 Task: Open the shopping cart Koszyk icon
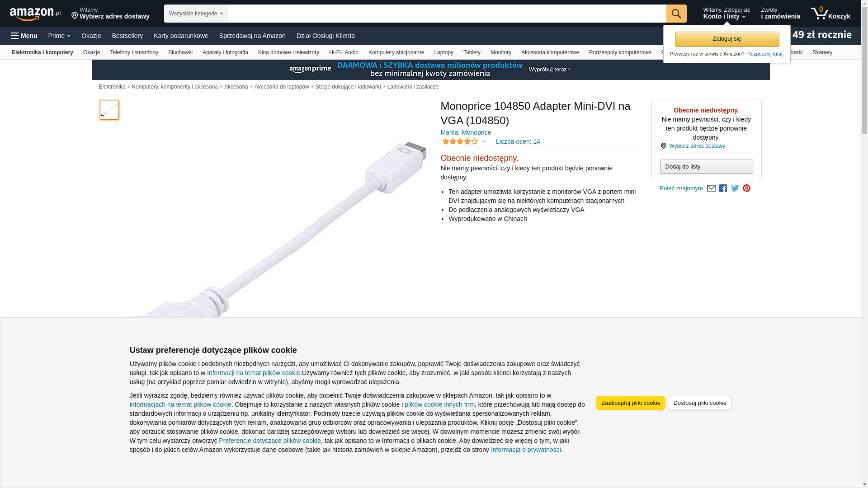coord(830,14)
